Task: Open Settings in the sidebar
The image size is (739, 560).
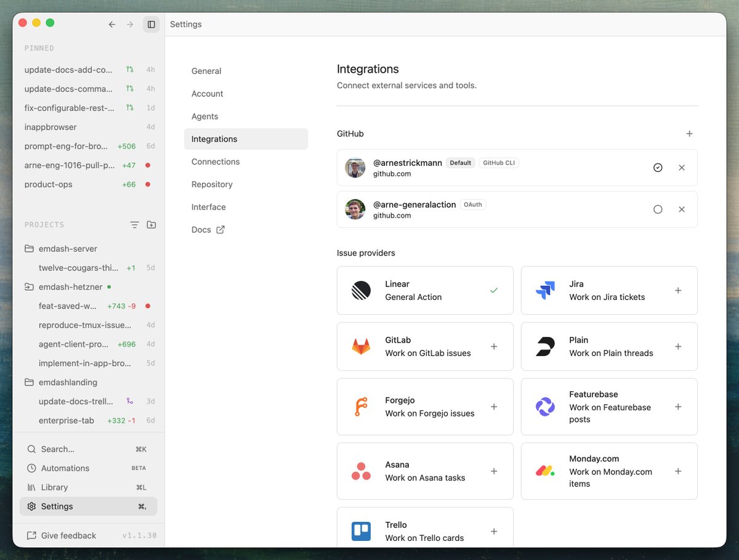Action: pyautogui.click(x=89, y=506)
